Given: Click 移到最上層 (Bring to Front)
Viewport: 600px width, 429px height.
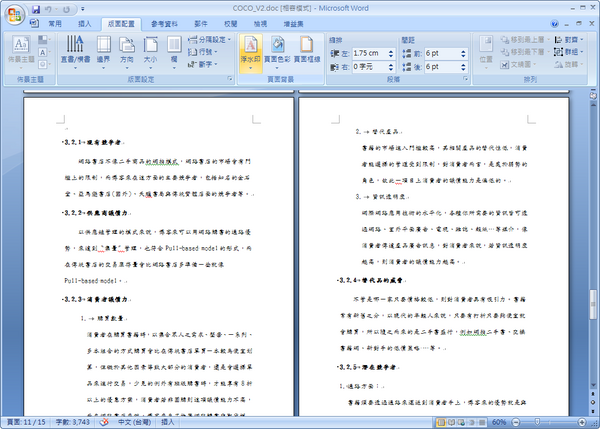Looking at the screenshot, I should [525, 39].
